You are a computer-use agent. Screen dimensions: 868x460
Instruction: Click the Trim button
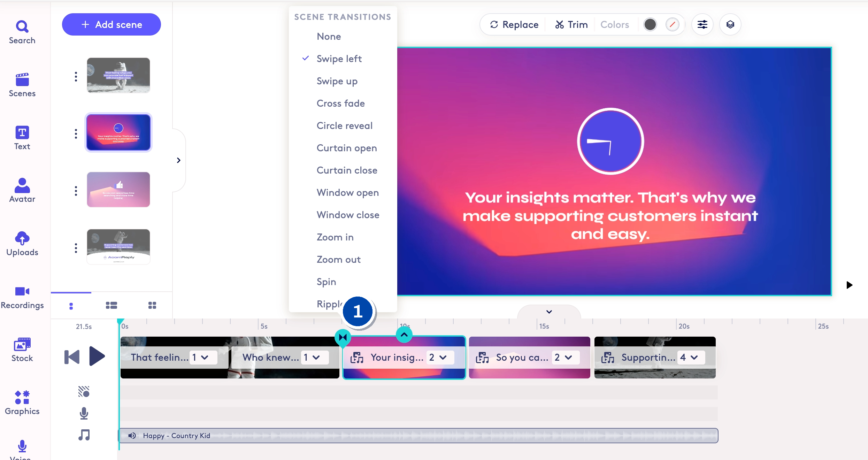[x=571, y=24]
